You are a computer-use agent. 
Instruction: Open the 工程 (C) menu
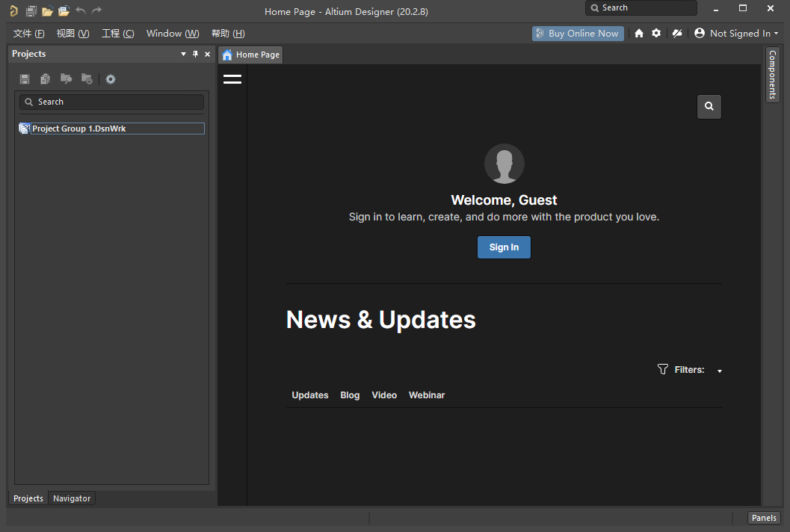tap(117, 34)
